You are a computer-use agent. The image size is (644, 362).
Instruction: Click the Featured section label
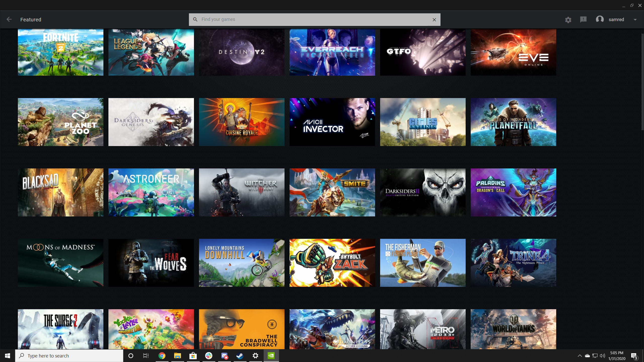[31, 19]
